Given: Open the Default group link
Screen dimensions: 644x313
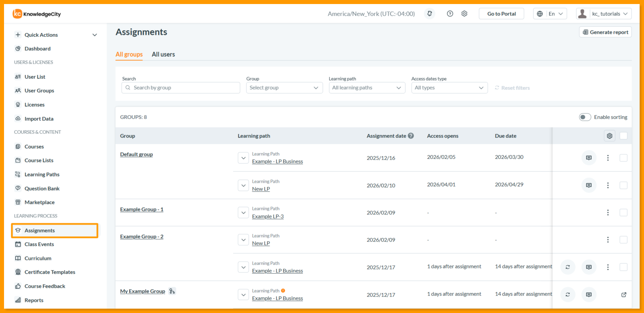Looking at the screenshot, I should (x=136, y=154).
